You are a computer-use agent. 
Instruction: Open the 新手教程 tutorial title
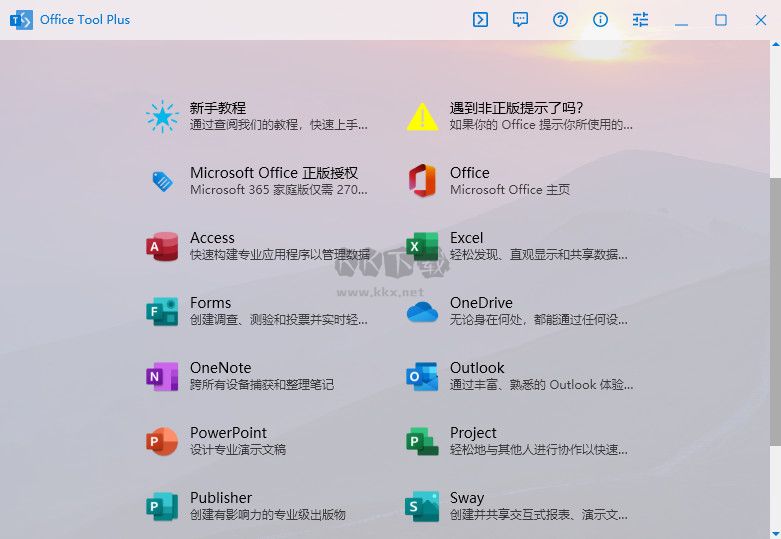(218, 108)
